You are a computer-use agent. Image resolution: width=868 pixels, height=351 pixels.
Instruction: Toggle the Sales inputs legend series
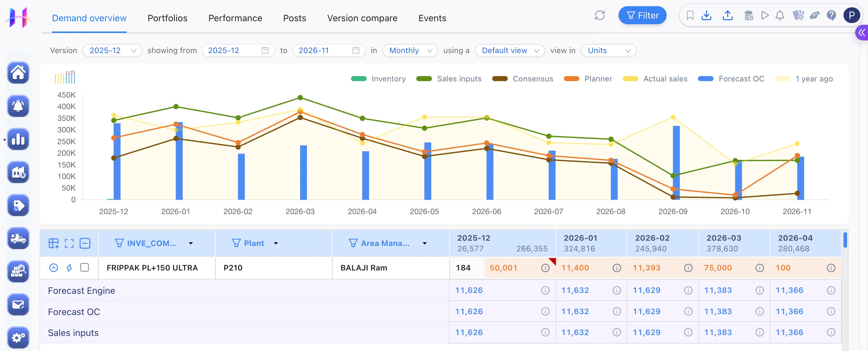pos(449,79)
